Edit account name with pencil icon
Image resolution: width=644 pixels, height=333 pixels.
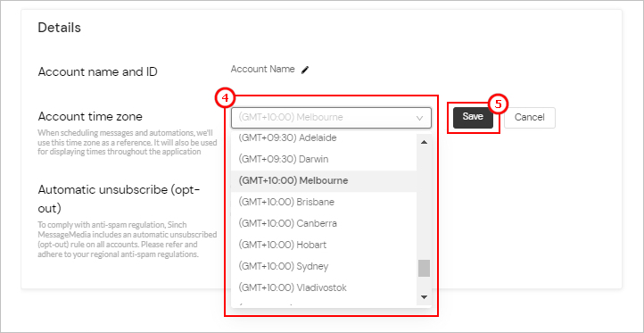(x=305, y=70)
